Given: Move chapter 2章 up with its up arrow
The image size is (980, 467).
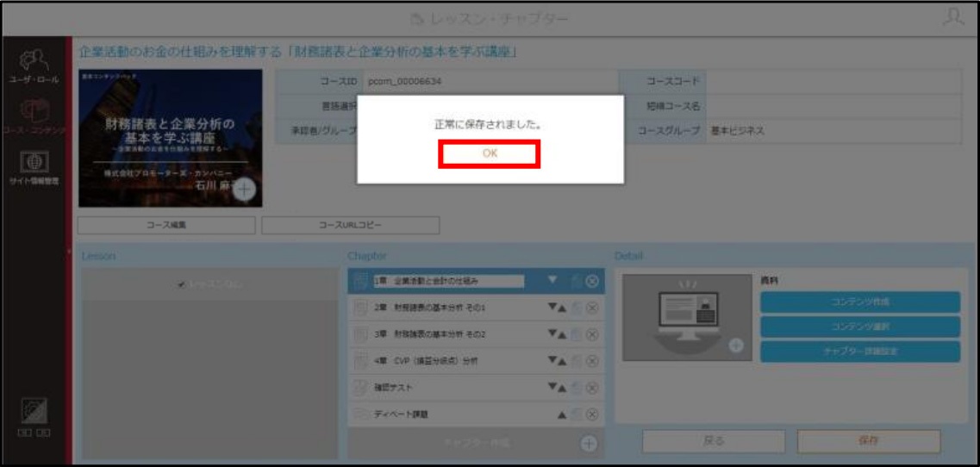Looking at the screenshot, I should (562, 308).
